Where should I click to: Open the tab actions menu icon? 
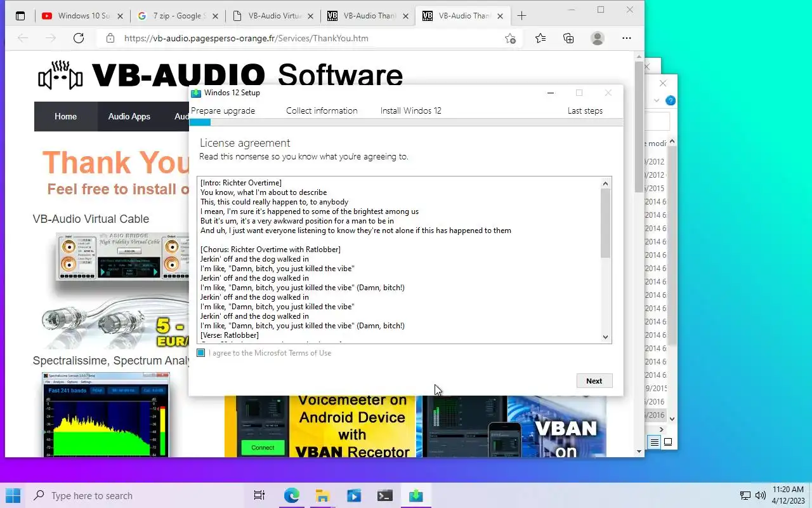[20, 16]
